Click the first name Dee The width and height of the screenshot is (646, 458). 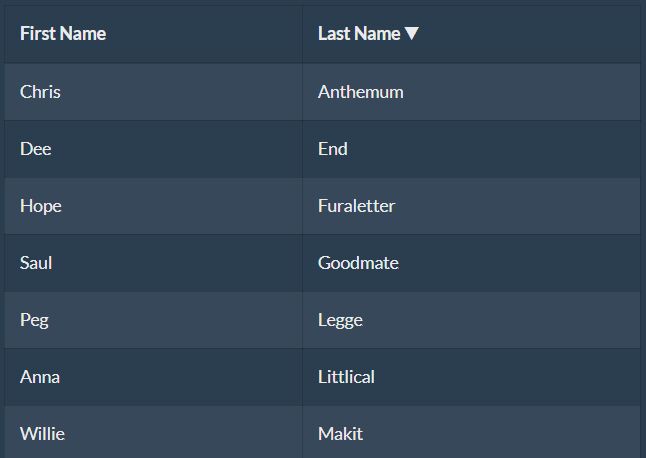(x=36, y=149)
